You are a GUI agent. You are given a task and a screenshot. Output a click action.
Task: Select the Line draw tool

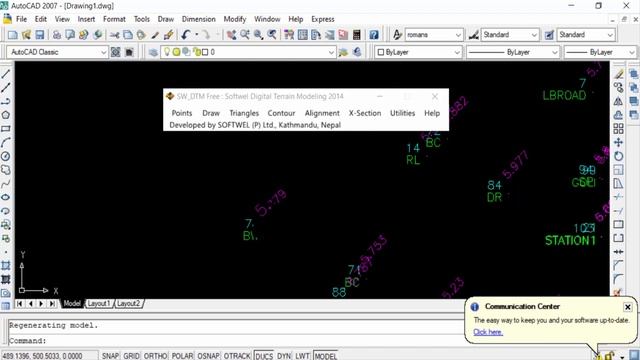tap(6, 74)
